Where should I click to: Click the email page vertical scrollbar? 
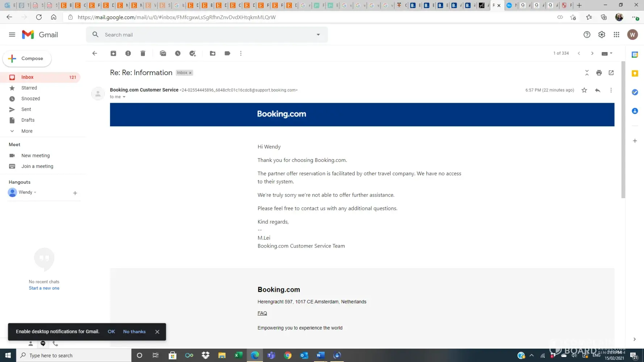pyautogui.click(x=623, y=130)
